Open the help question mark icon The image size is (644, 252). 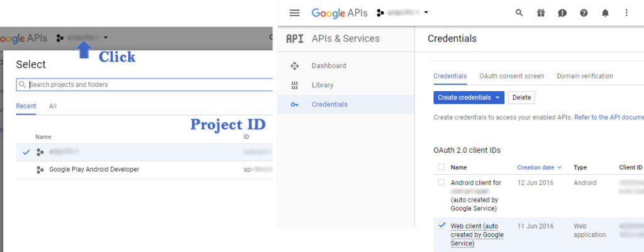(x=584, y=13)
